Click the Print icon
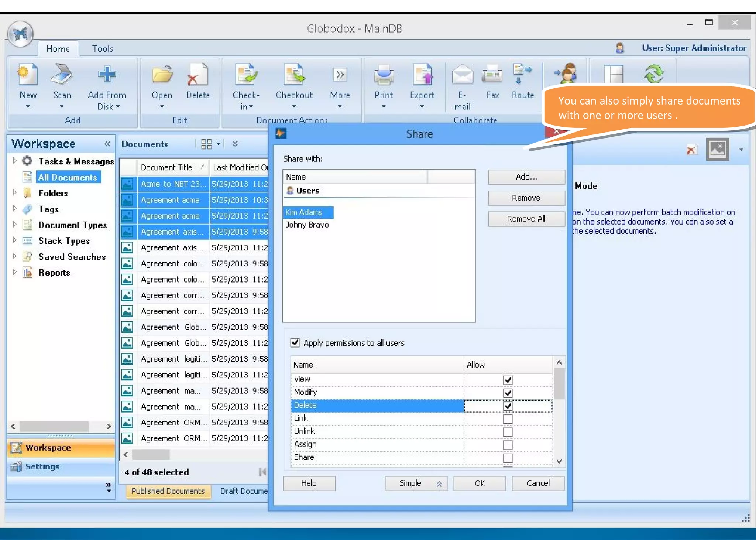 click(384, 75)
